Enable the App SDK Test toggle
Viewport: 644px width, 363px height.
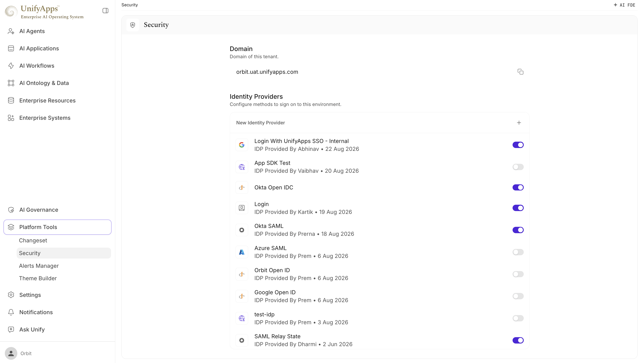tap(518, 167)
